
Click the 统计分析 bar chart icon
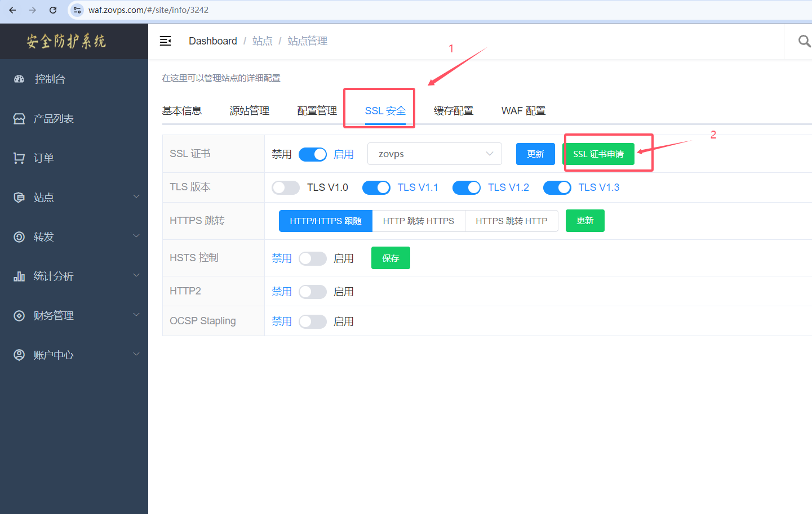19,276
